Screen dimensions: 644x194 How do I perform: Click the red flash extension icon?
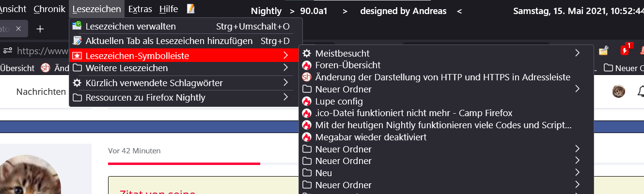(x=625, y=50)
